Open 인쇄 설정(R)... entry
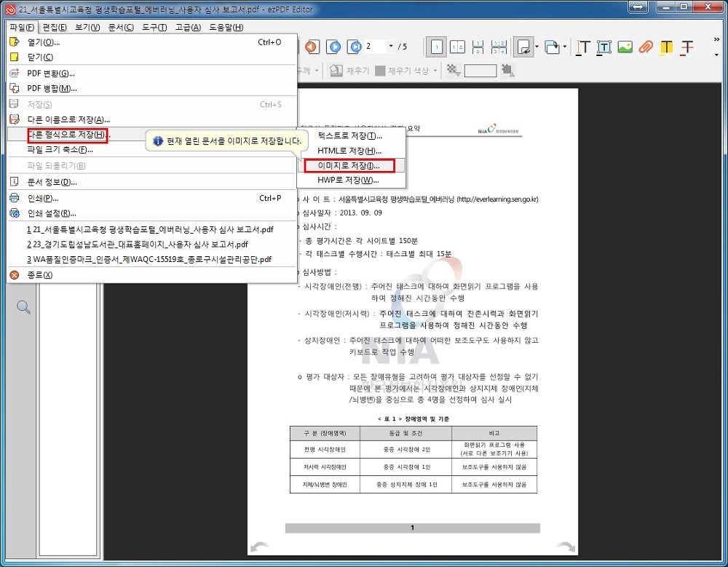 (x=152, y=213)
